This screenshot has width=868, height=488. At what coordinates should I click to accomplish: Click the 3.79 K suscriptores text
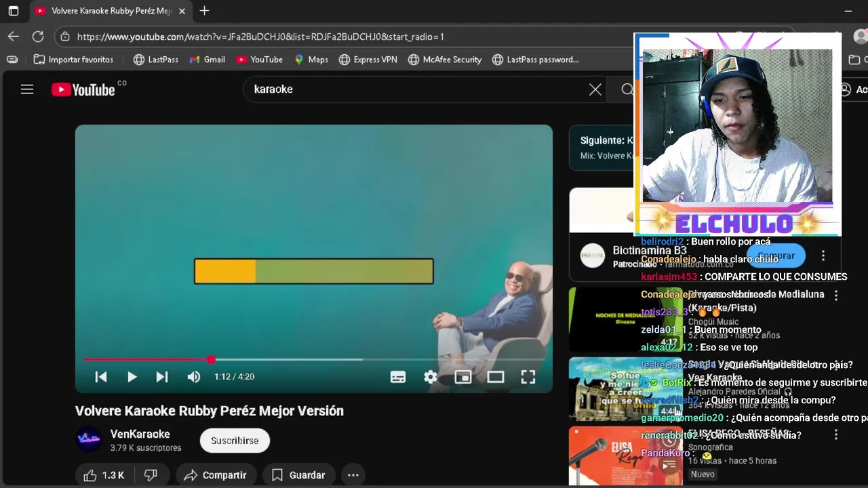[146, 448]
